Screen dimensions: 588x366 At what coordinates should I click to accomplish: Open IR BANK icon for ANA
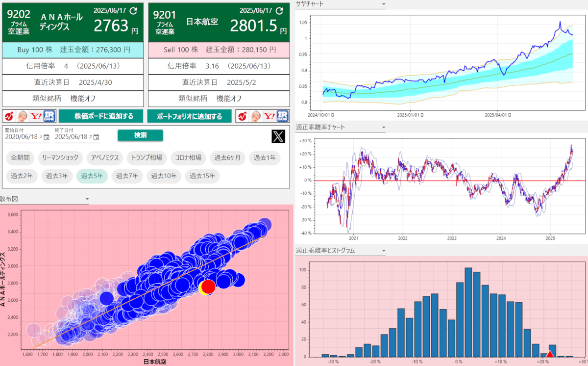[49, 116]
